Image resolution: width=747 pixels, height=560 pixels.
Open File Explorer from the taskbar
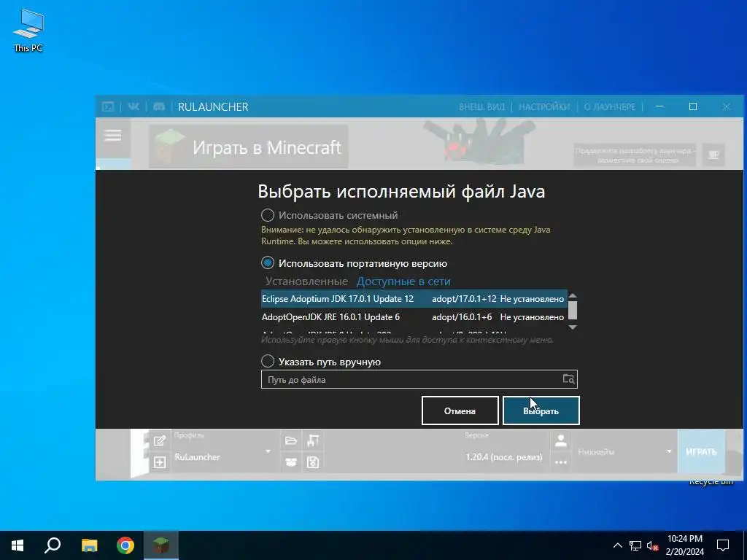89,545
